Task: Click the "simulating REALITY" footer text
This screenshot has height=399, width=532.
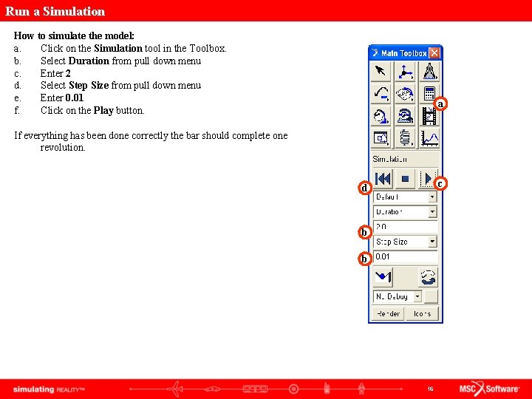Action: click(49, 389)
